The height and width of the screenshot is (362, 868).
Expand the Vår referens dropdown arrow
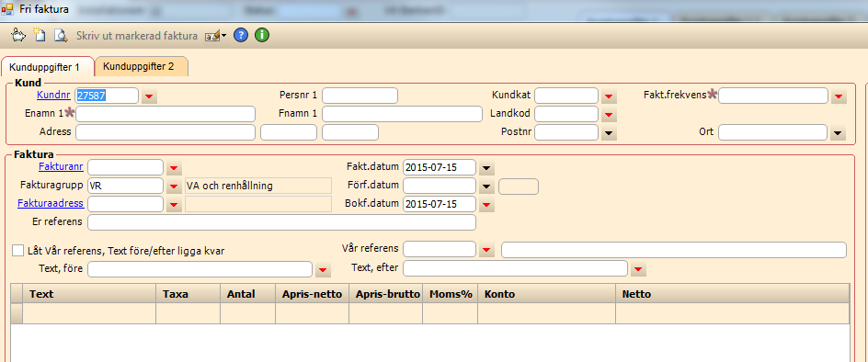(x=486, y=250)
